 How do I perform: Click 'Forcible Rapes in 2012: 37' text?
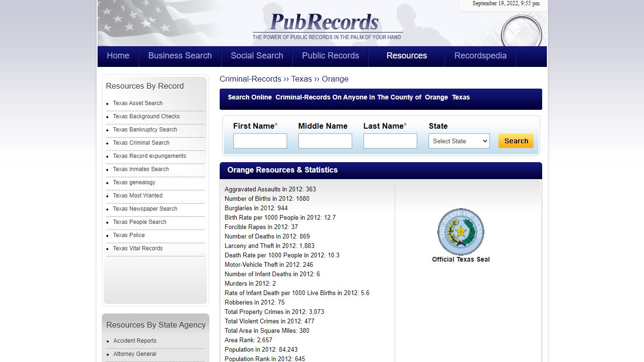(x=261, y=227)
